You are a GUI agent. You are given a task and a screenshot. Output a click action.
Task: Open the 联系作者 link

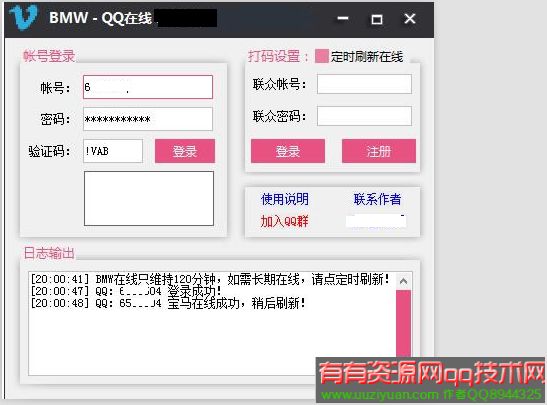pos(377,199)
